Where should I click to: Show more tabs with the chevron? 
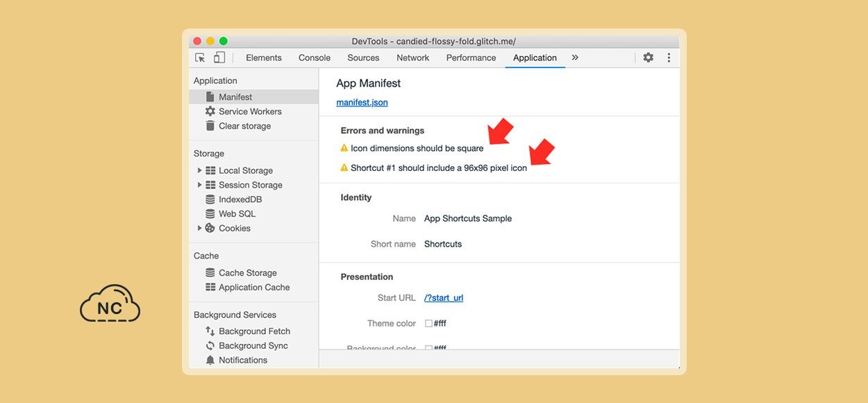[575, 58]
